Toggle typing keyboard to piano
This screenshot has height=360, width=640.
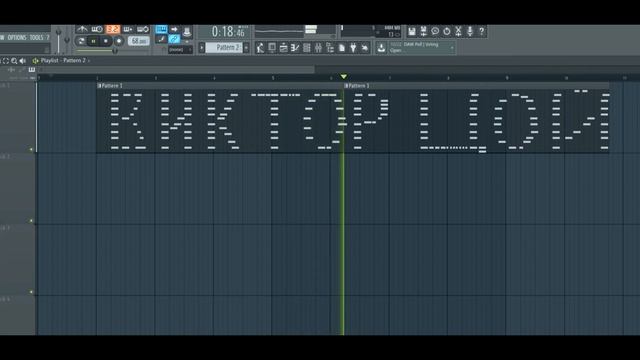[161, 29]
